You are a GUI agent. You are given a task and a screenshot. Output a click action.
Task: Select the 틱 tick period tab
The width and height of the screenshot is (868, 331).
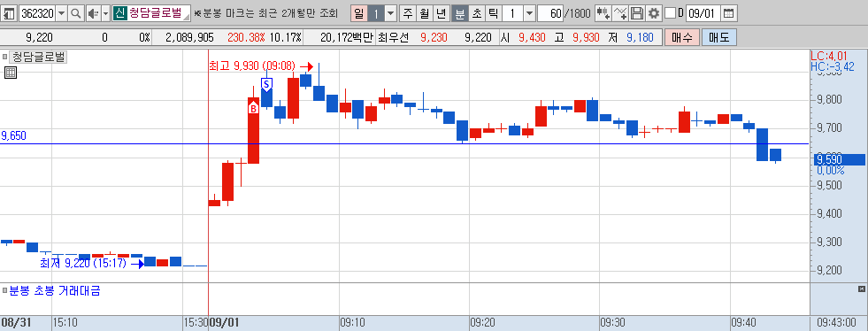493,13
